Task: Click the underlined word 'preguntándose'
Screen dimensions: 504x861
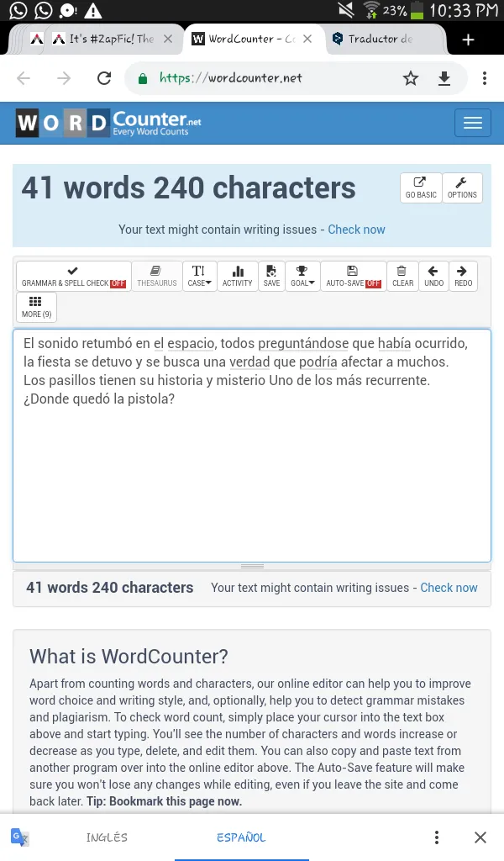Action: (303, 344)
